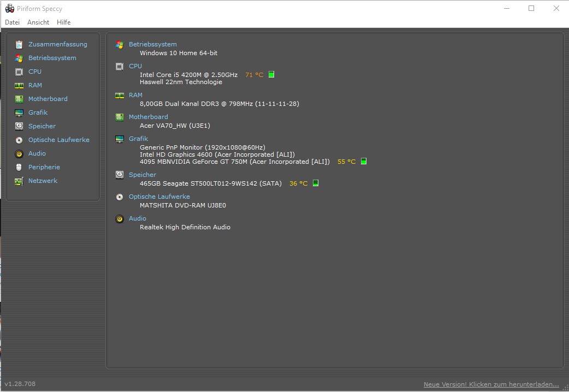Click the 'NVIDIA GeForce GT 750M' line
Image resolution: width=569 pixels, height=392 pixels.
(x=235, y=162)
